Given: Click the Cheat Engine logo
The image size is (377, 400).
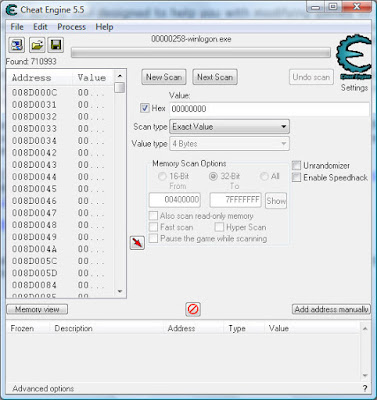Looking at the screenshot, I should (354, 58).
